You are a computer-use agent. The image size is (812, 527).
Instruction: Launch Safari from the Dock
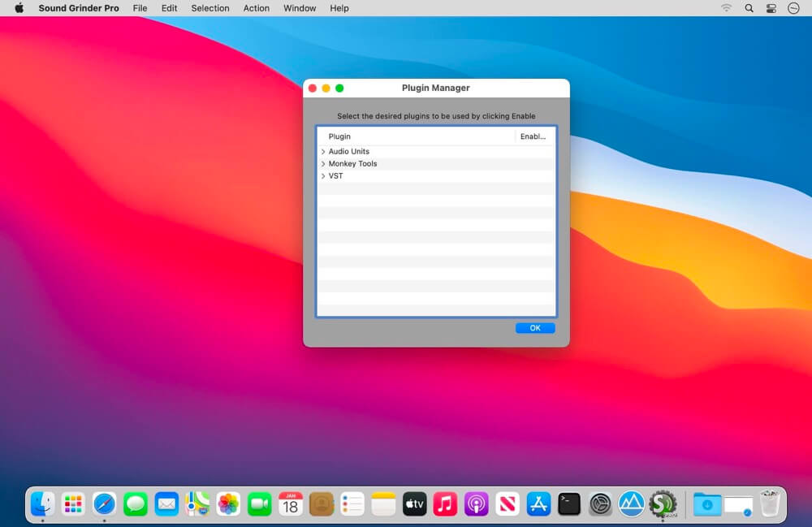click(104, 503)
